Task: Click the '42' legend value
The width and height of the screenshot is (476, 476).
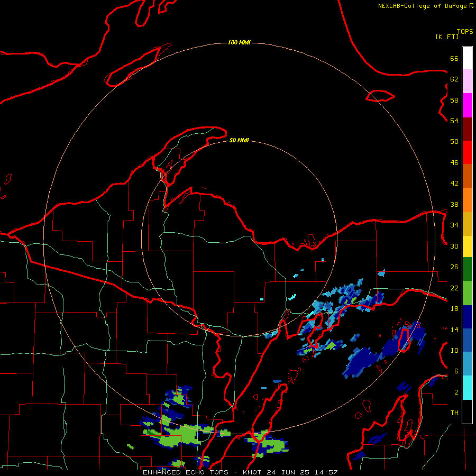Action: click(x=454, y=184)
